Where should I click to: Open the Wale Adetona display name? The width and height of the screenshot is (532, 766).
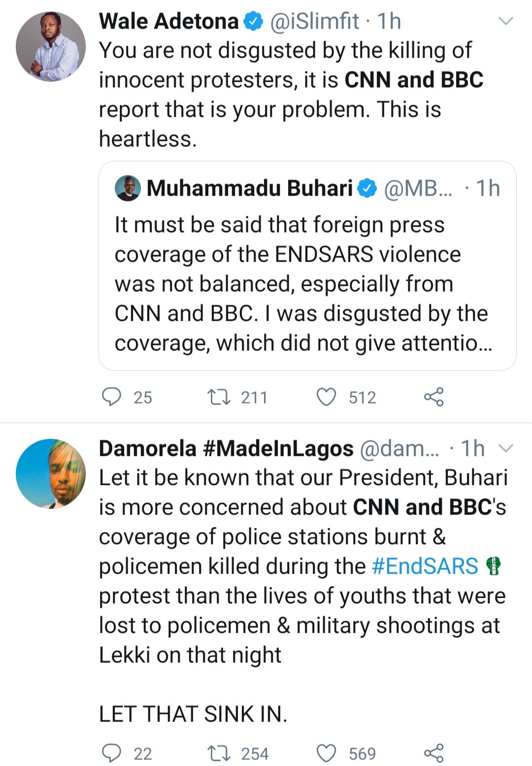[168, 21]
